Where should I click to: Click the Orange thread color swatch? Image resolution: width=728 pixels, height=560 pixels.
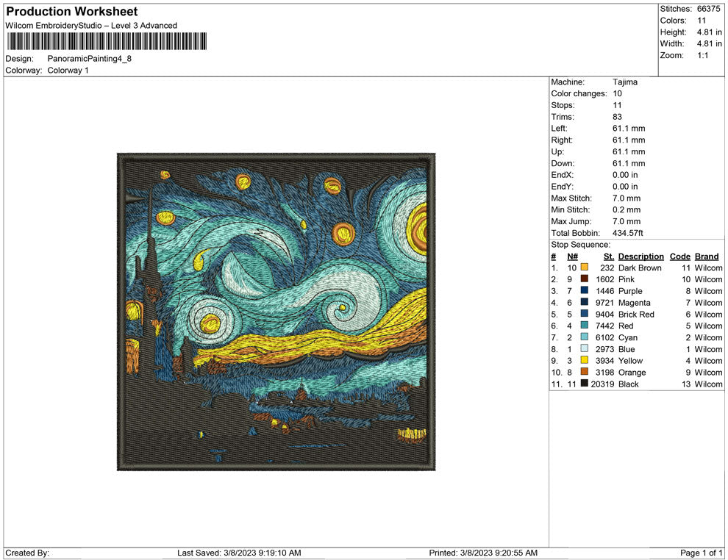(585, 372)
